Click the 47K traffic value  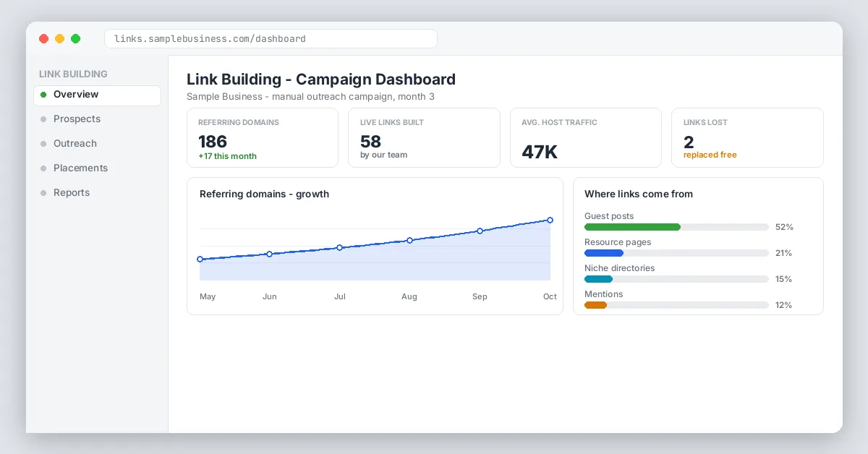(x=540, y=153)
